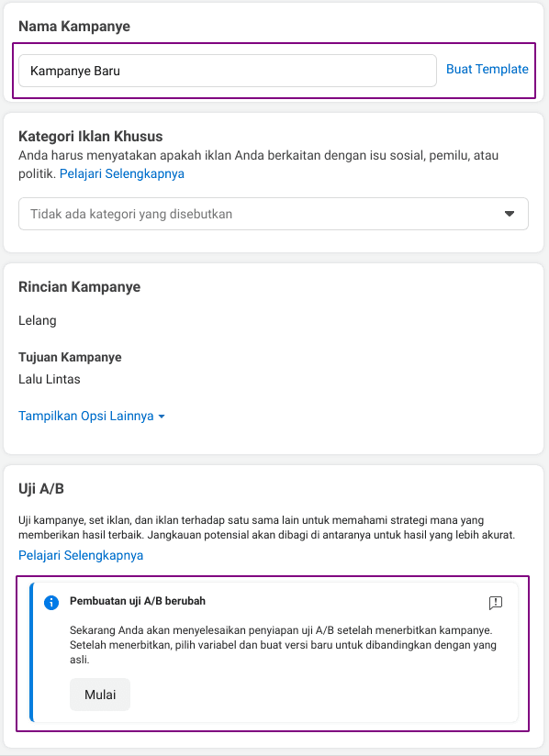Screen dimensions: 549x756
Task: Click the Pembuatan uji A/B berubah title
Action: (138, 601)
